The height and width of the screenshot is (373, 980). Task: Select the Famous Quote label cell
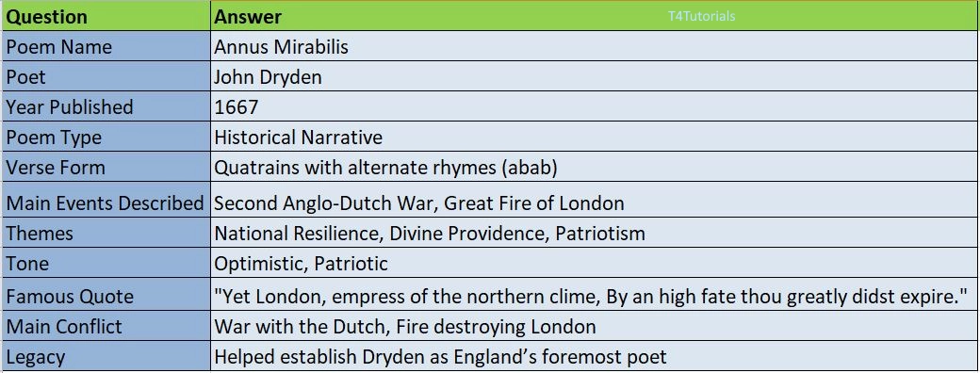point(106,295)
